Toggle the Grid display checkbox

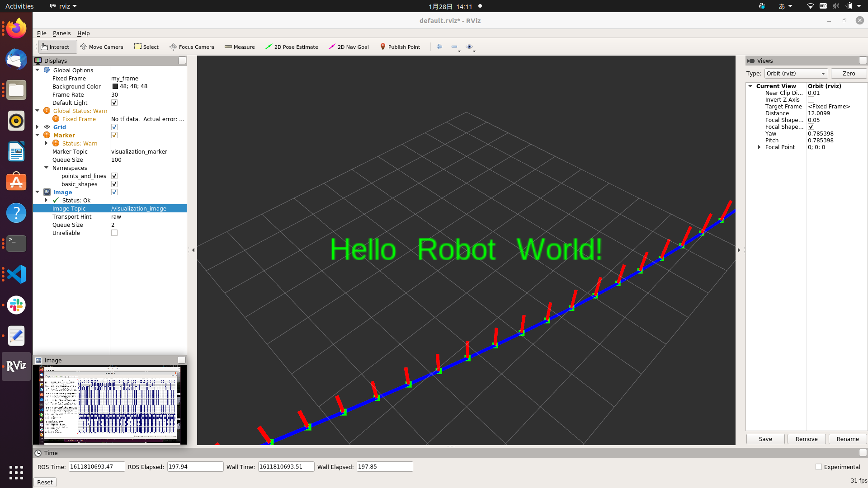(114, 127)
